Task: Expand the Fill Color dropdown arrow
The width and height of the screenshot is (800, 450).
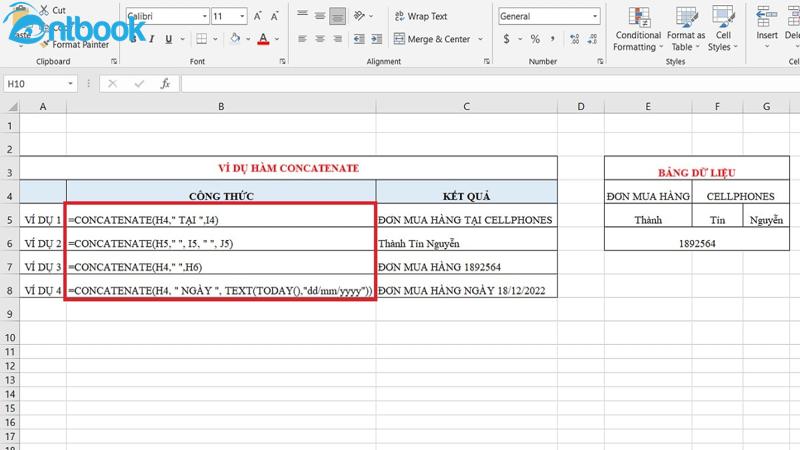Action: tap(248, 39)
